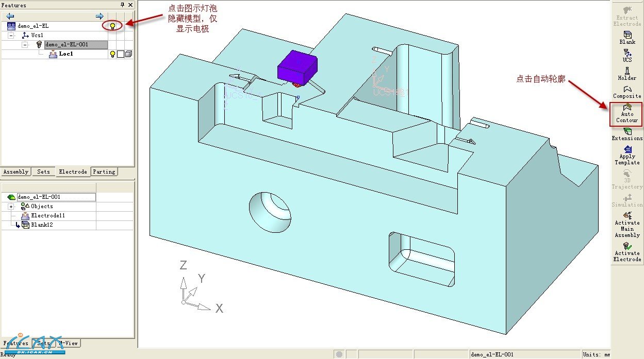Select Objects in the lower tree
The height and width of the screenshot is (359, 644).
[x=42, y=206]
